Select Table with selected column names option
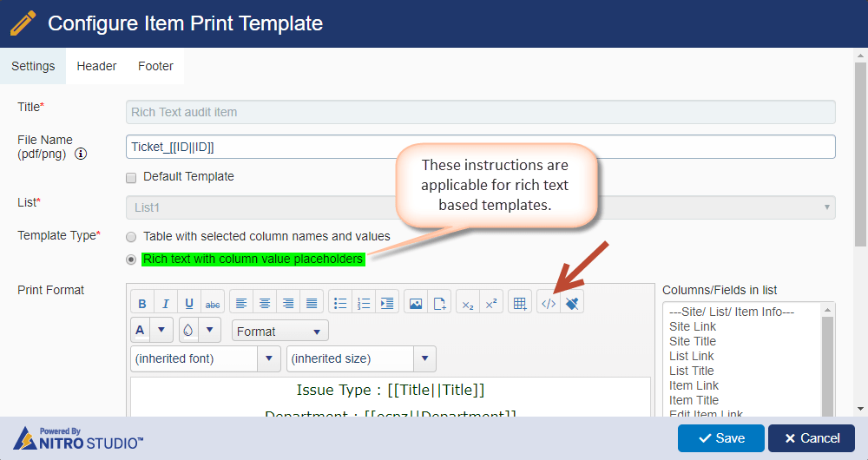 tap(131, 236)
